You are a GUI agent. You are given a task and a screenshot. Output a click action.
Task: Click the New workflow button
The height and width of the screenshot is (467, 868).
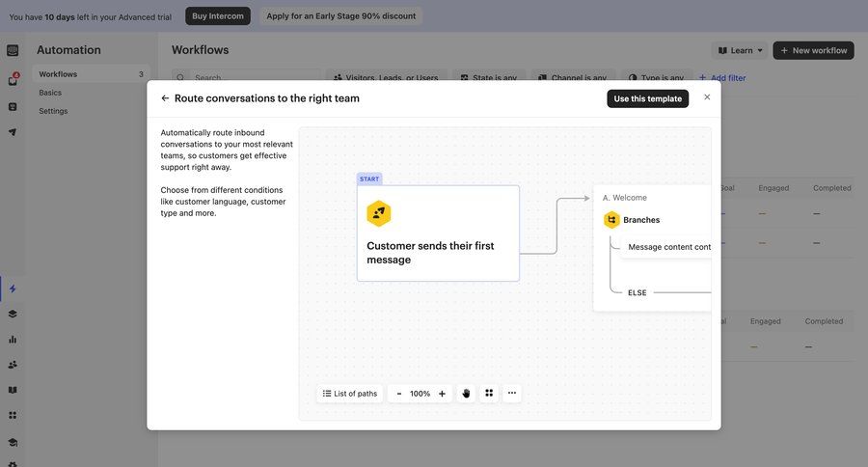point(813,50)
